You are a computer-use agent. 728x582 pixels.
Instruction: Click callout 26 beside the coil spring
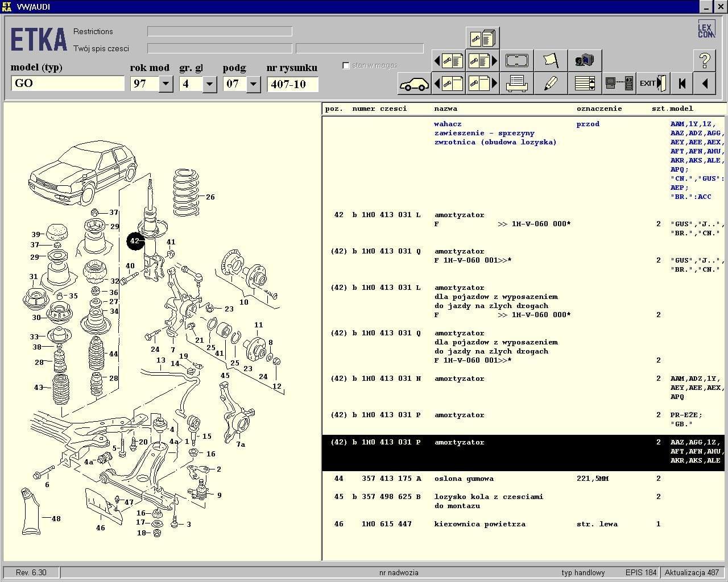210,197
